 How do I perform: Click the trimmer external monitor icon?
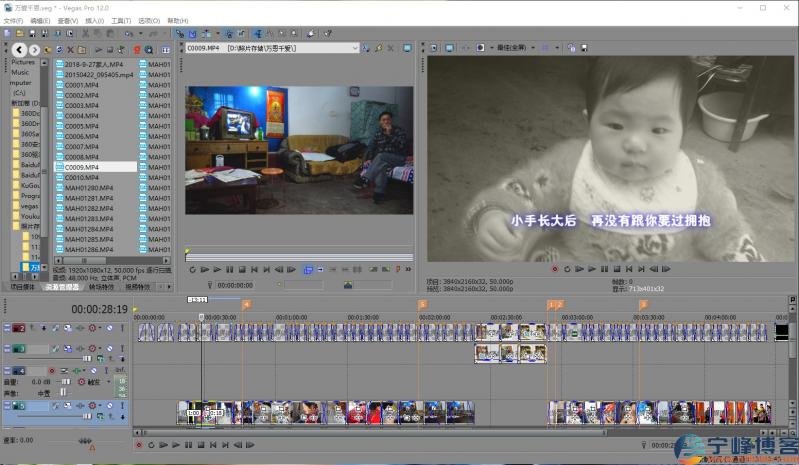click(x=407, y=48)
